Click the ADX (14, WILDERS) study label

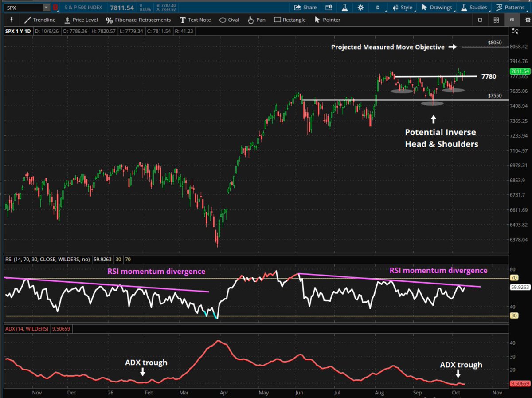26,329
